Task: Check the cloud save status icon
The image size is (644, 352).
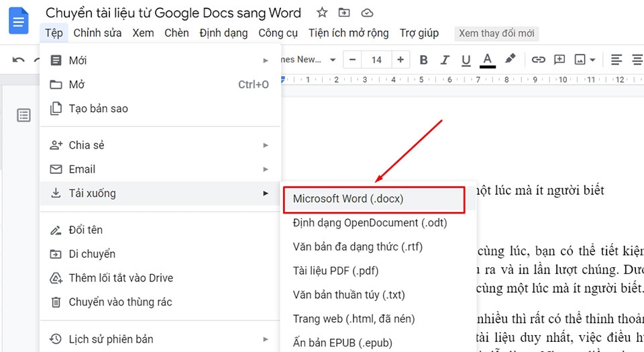Action: (367, 13)
